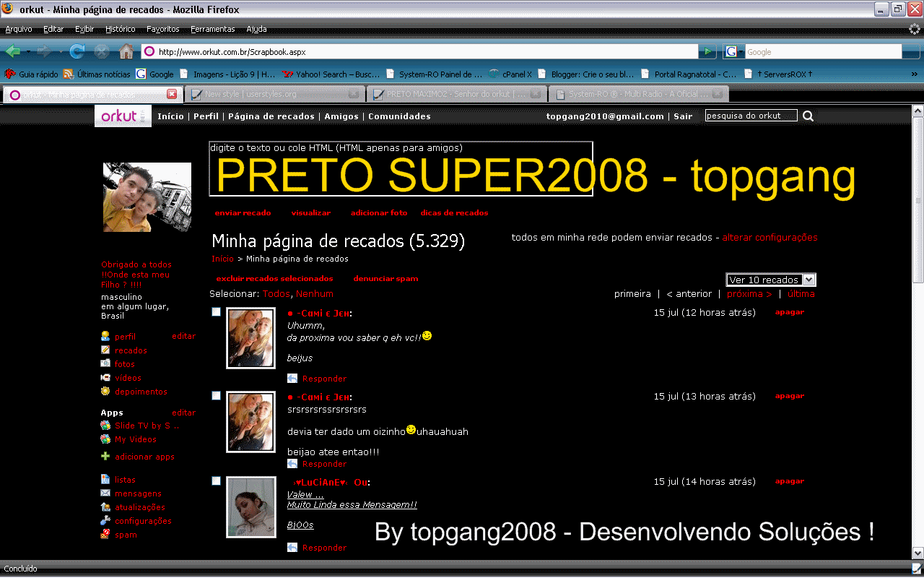Click the orkut logo
This screenshot has width=924, height=578.
point(123,116)
